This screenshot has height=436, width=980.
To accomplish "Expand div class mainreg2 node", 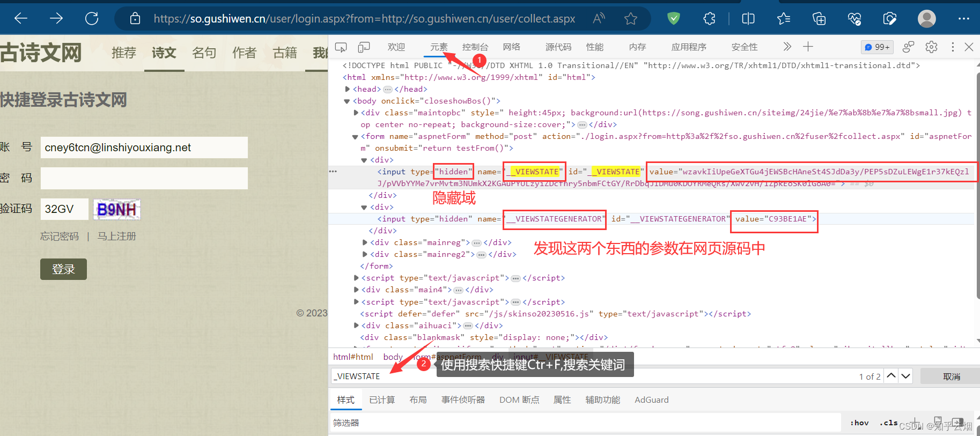I will 365,254.
